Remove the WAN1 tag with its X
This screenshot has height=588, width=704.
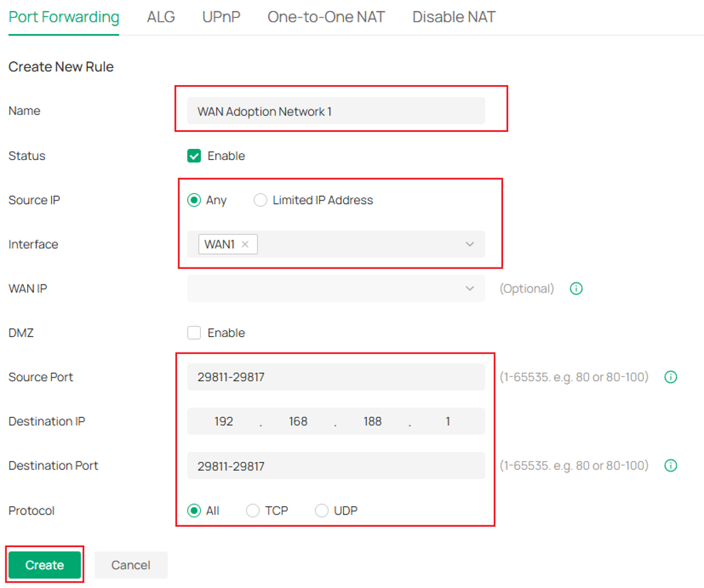[x=245, y=244]
